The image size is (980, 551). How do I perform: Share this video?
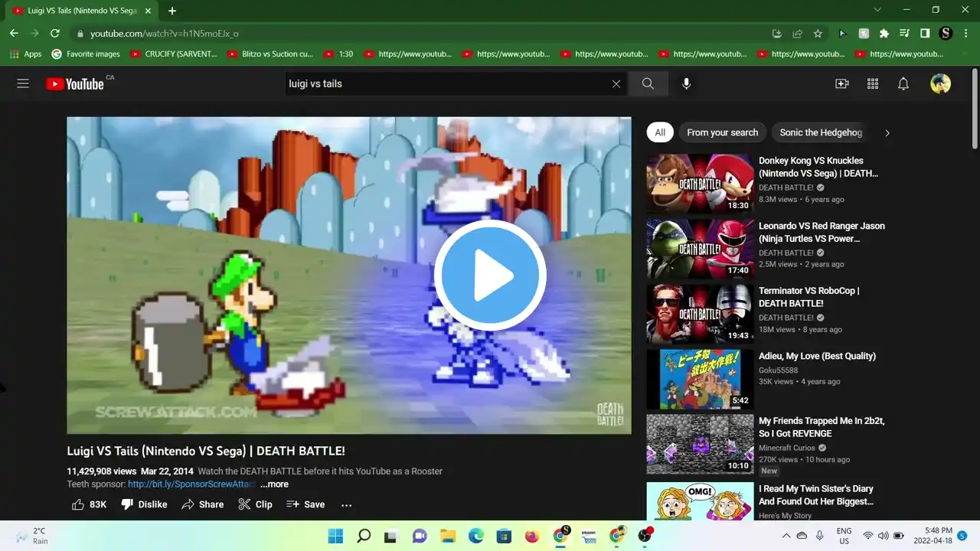click(x=203, y=504)
